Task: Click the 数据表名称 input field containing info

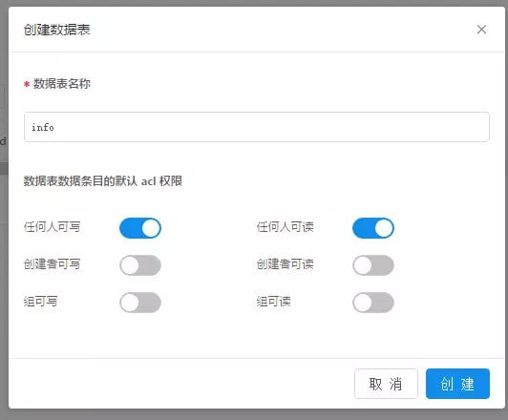Action: click(x=257, y=127)
